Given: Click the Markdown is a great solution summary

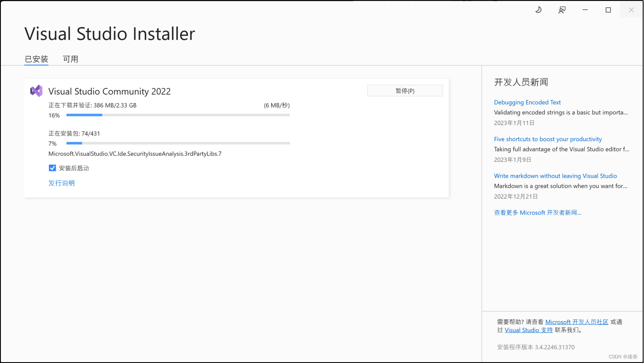Looking at the screenshot, I should 561,186.
